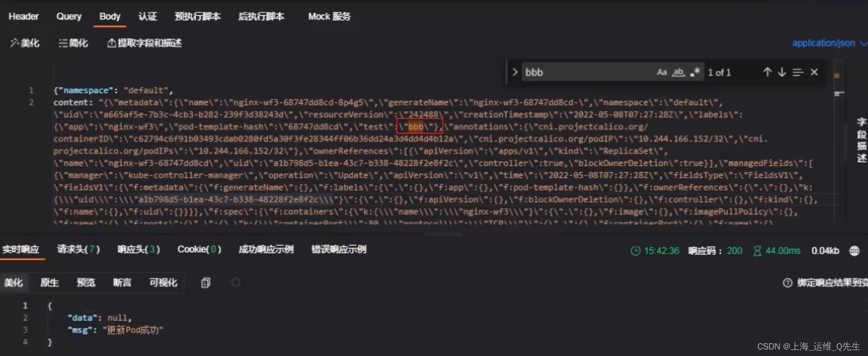Open the 断言 assertion view

tap(122, 283)
